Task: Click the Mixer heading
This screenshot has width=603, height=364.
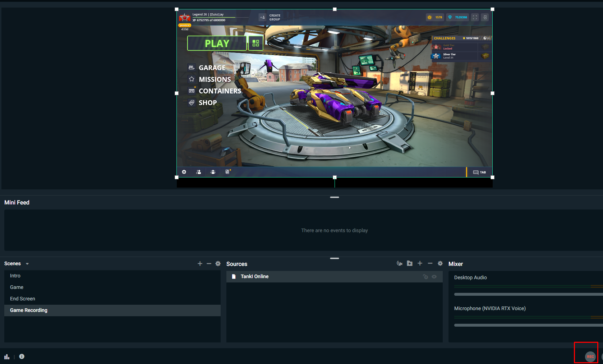Action: tap(456, 264)
